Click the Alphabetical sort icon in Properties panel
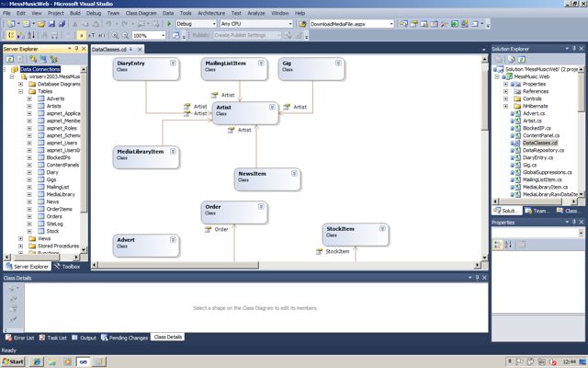 point(508,245)
